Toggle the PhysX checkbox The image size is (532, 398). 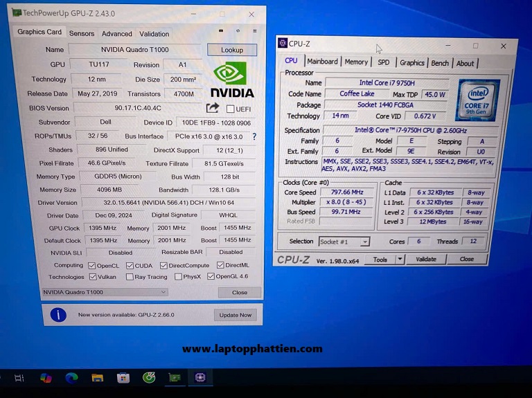[178, 277]
